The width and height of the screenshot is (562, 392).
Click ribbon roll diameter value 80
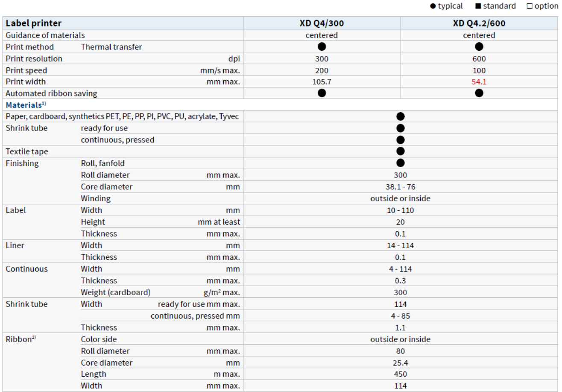400,351
